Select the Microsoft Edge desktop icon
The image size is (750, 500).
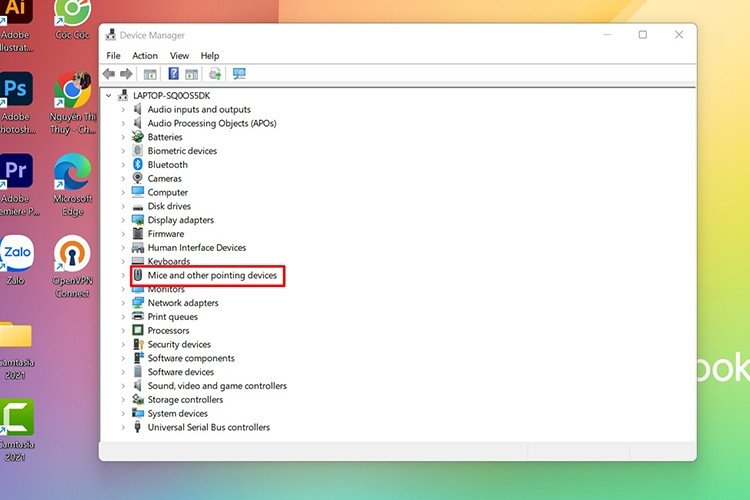(x=72, y=171)
